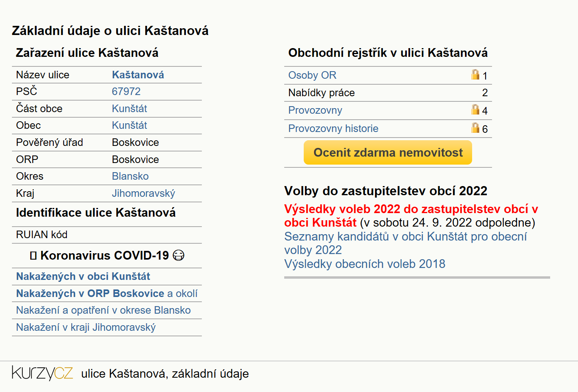This screenshot has width=578, height=392.
Task: Open Seznamy kandidátů v obci Kunštát link
Action: point(405,243)
